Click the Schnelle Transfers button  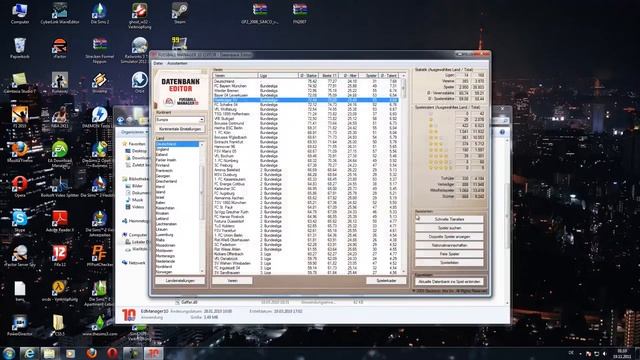click(449, 219)
